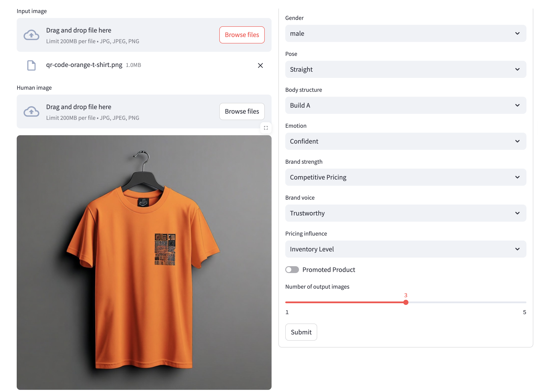Click the 1.0MB file size text

[x=133, y=65]
